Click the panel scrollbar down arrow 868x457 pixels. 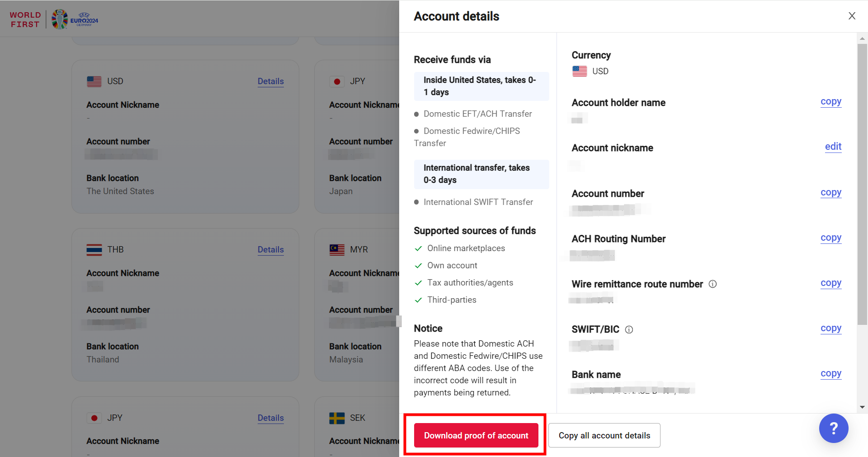[862, 407]
